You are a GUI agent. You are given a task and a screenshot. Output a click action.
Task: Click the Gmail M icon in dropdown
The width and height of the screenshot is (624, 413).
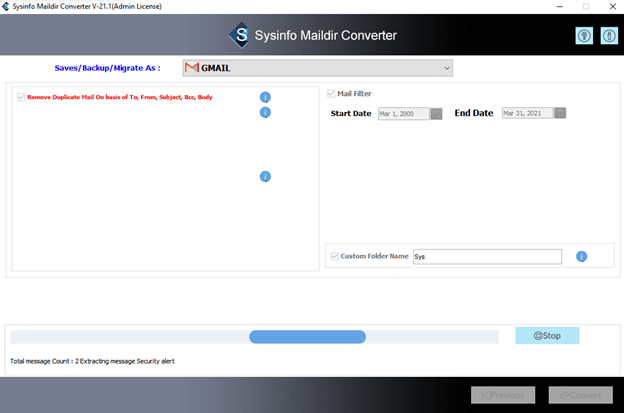(x=192, y=68)
